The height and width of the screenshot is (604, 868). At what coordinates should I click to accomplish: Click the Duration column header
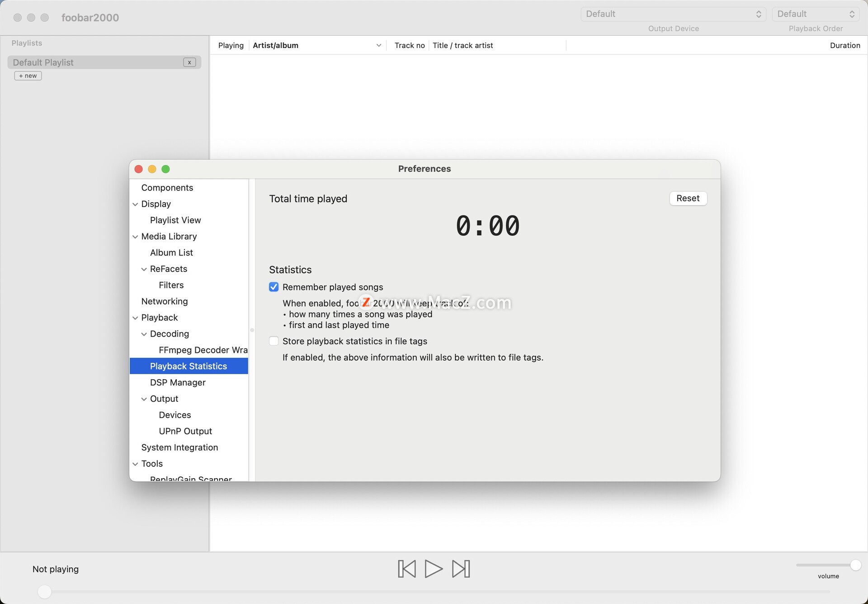pos(845,45)
